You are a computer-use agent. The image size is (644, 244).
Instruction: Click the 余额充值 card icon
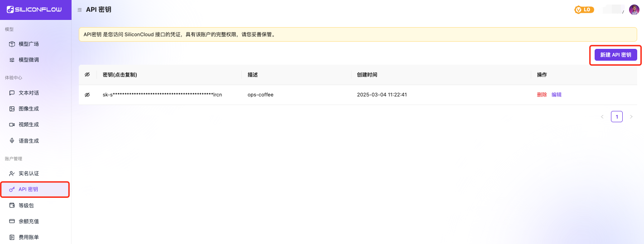coord(12,221)
